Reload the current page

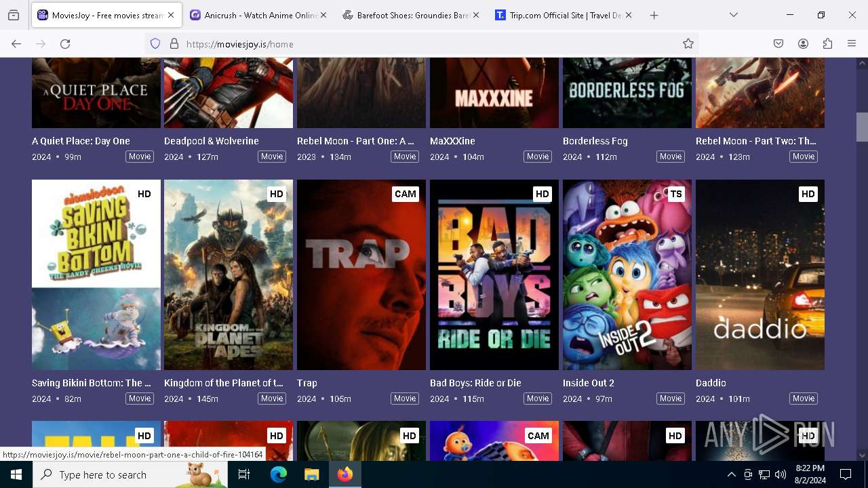pyautogui.click(x=65, y=43)
